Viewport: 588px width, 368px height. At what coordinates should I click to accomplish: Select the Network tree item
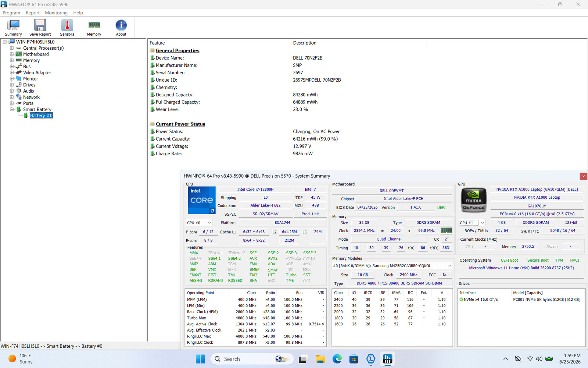(x=31, y=97)
